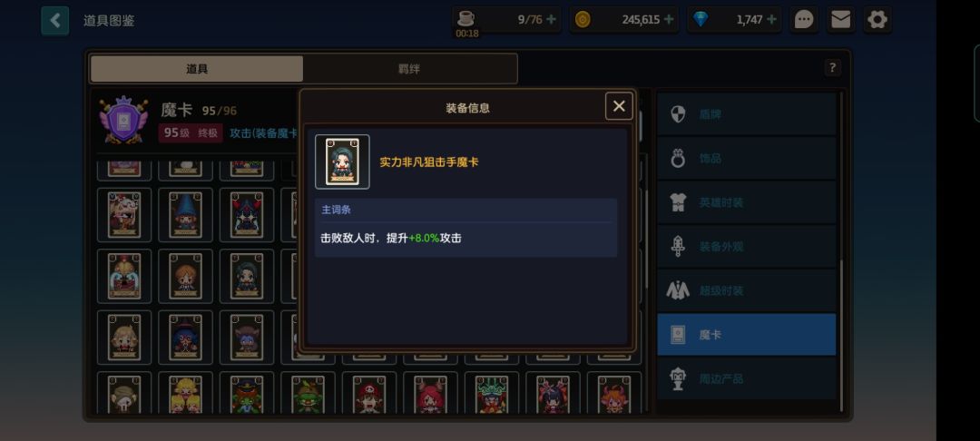Open the chat bubble icon

pos(804,20)
